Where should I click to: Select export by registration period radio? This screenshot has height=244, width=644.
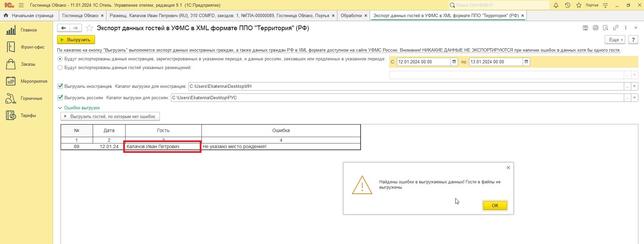coord(60,59)
